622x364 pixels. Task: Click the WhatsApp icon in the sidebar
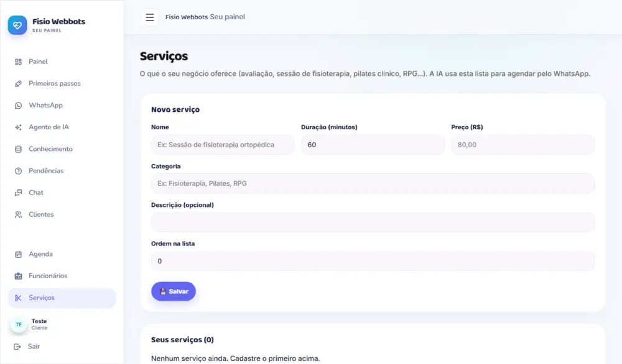click(18, 106)
